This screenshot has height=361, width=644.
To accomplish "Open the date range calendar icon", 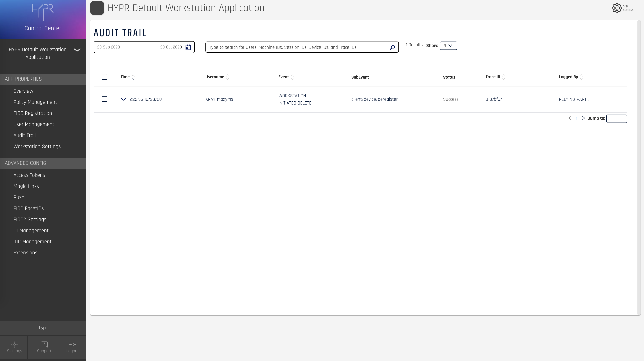I will coord(188,47).
